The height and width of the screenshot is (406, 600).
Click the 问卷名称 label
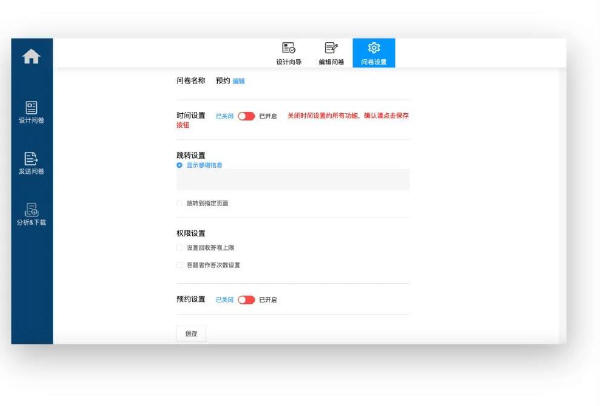tap(191, 80)
